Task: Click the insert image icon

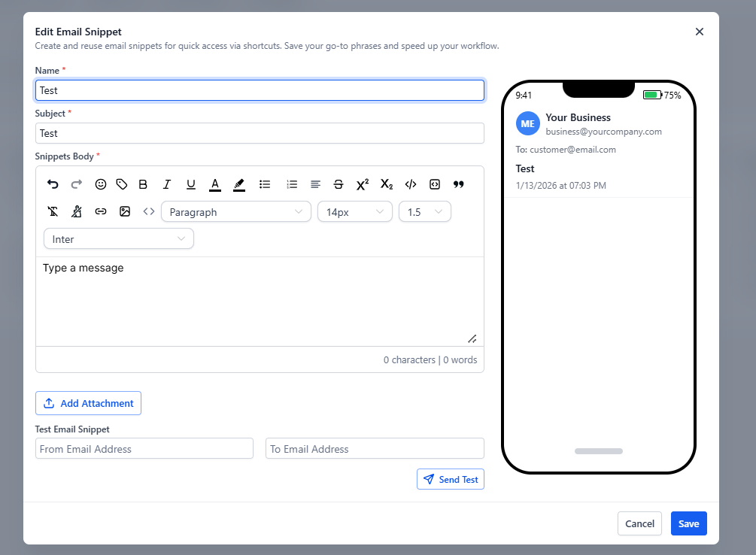Action: 125,212
